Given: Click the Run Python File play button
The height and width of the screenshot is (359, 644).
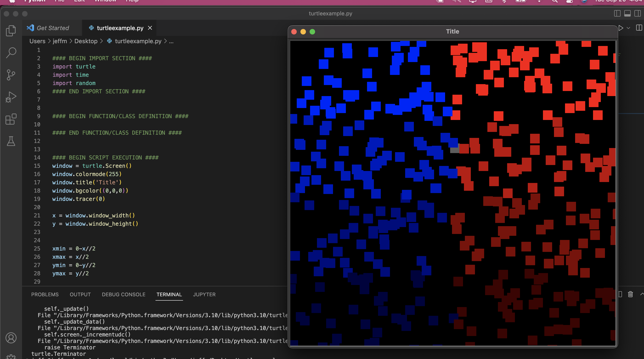Looking at the screenshot, I should pyautogui.click(x=621, y=28).
